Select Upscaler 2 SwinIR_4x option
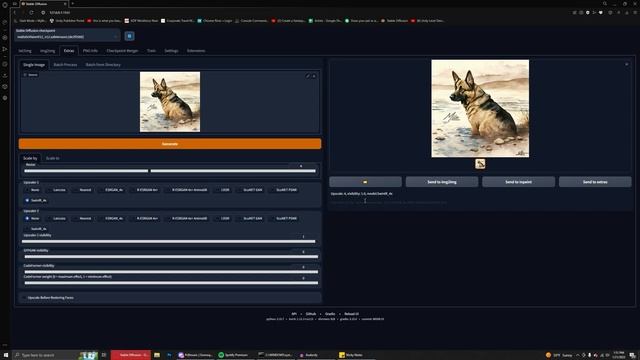The width and height of the screenshot is (640, 360). 36,229
